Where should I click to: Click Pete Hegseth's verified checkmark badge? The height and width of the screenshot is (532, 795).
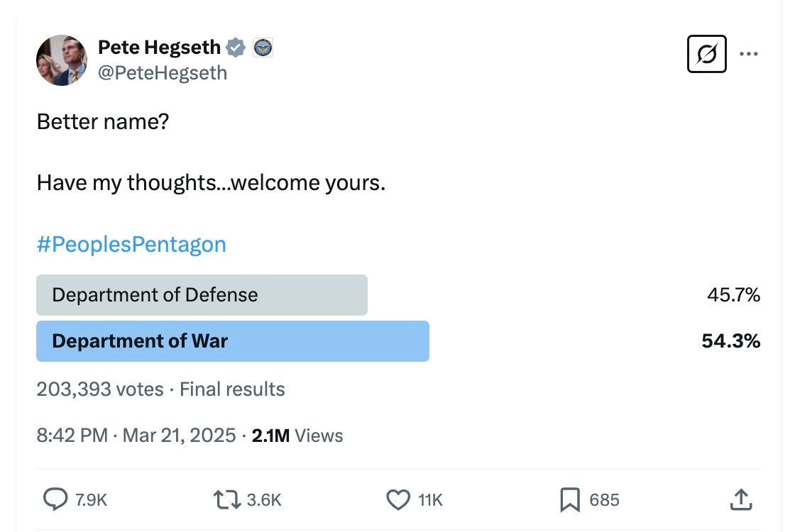pyautogui.click(x=235, y=47)
